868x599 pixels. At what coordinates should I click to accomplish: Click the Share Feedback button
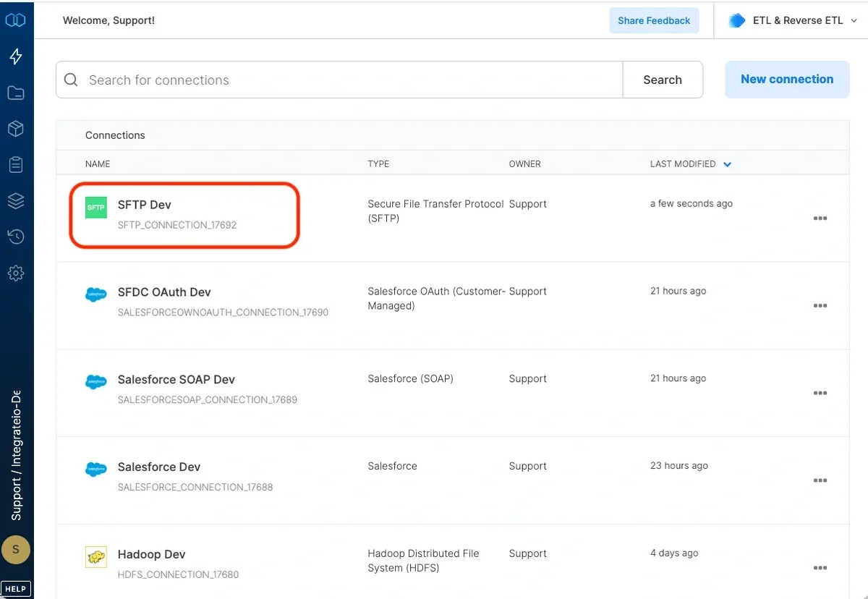(x=653, y=20)
